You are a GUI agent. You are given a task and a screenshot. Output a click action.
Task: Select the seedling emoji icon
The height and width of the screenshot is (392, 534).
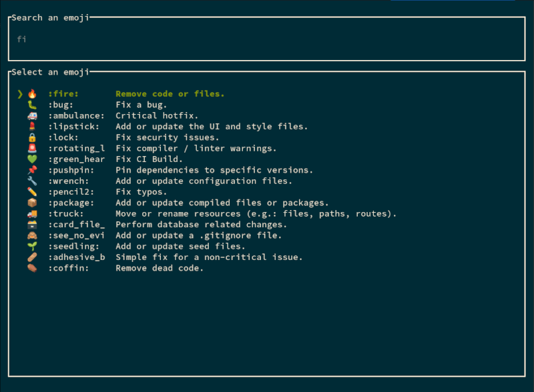pyautogui.click(x=32, y=246)
